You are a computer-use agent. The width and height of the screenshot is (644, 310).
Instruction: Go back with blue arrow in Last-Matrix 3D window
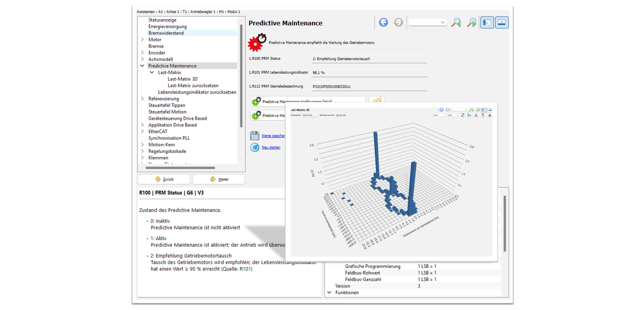(x=441, y=110)
